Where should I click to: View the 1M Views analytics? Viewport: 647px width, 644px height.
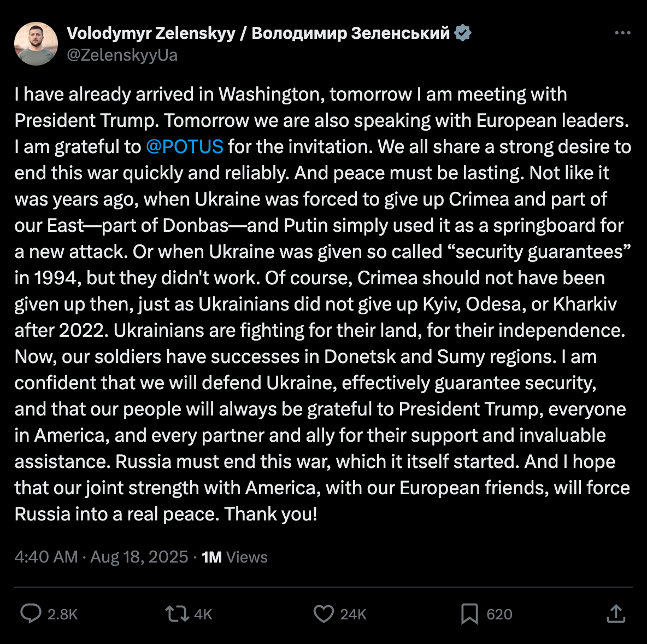[x=234, y=557]
